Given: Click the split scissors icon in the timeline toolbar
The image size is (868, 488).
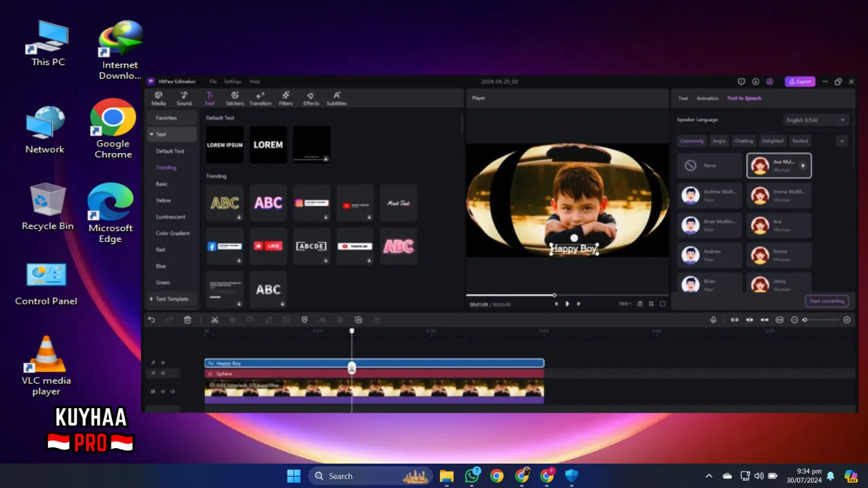Looking at the screenshot, I should pos(214,320).
